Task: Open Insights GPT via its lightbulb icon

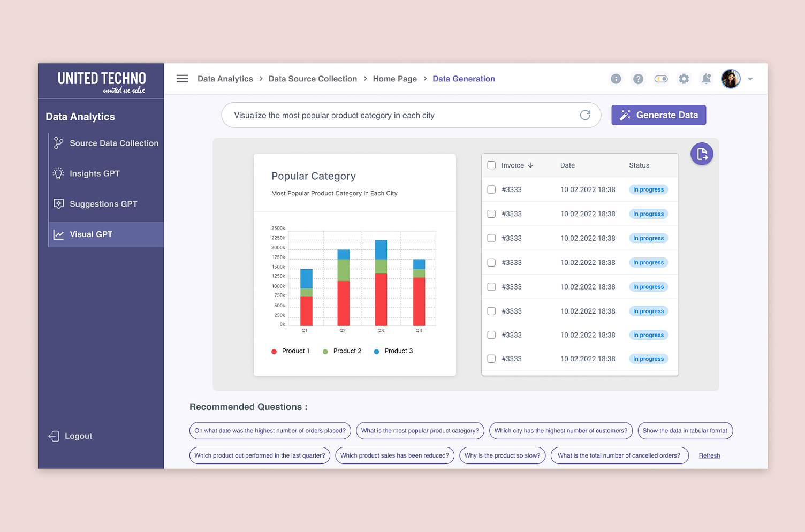Action: [58, 173]
